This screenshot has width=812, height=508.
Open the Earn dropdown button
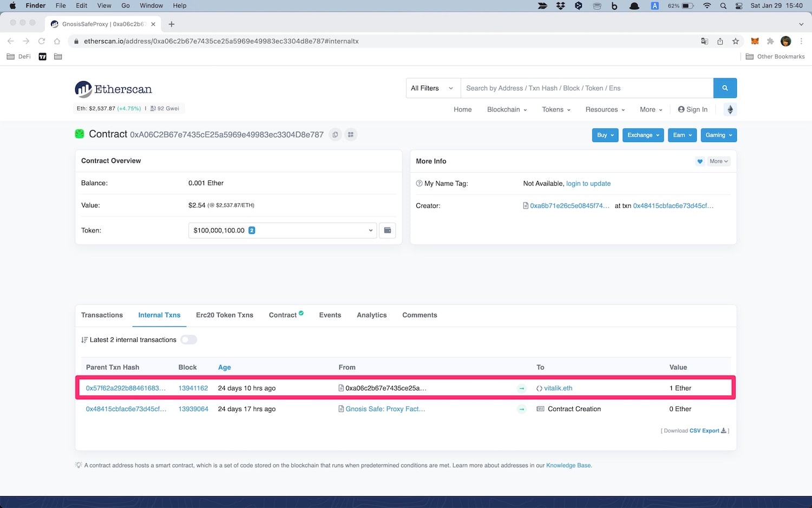[x=682, y=135]
